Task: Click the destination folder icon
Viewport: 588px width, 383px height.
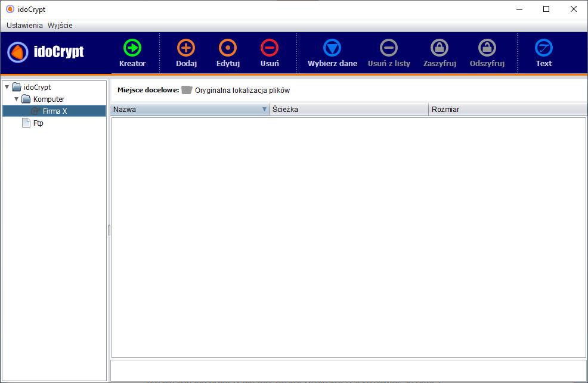Action: pos(187,90)
